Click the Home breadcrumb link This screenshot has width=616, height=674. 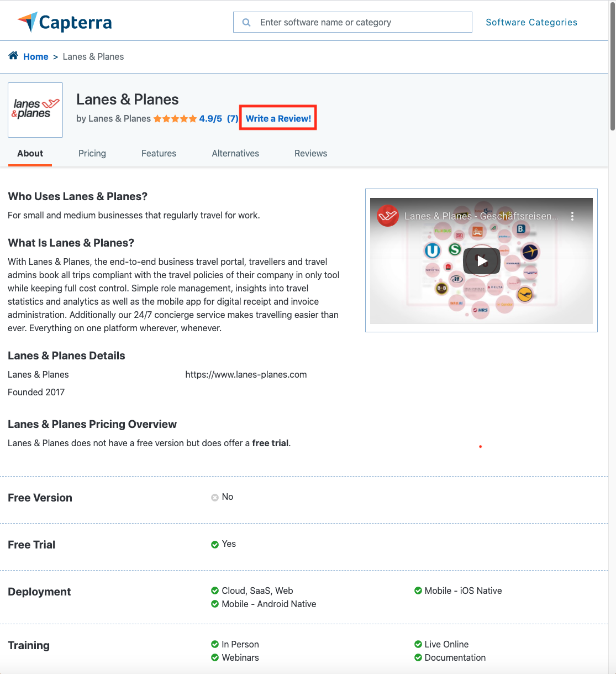[x=36, y=56]
